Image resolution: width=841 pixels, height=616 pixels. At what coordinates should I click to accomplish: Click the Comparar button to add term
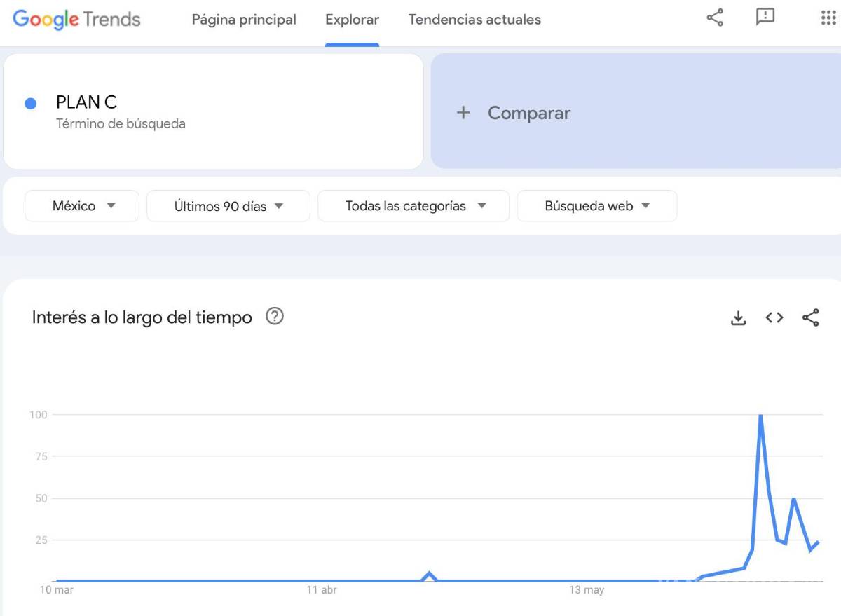529,113
